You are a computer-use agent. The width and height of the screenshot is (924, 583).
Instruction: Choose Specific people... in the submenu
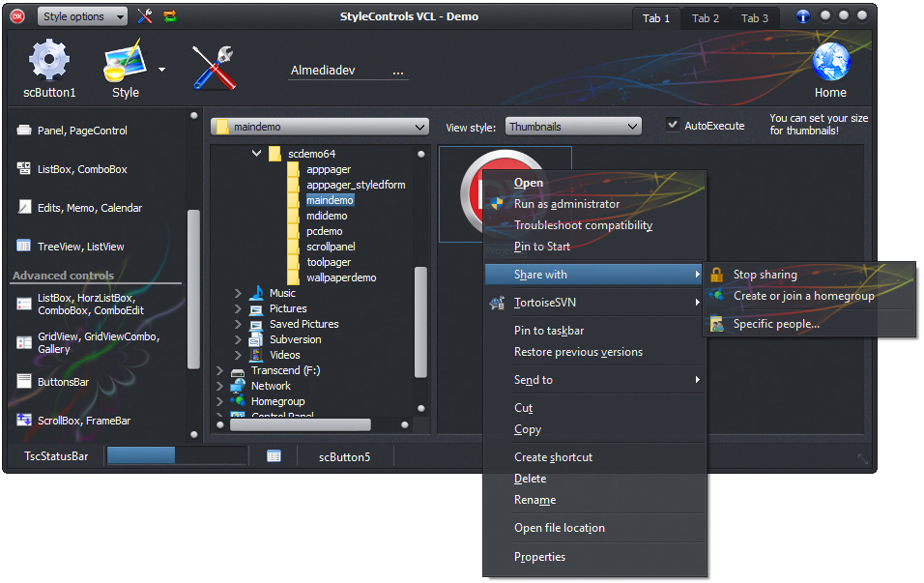click(x=810, y=324)
